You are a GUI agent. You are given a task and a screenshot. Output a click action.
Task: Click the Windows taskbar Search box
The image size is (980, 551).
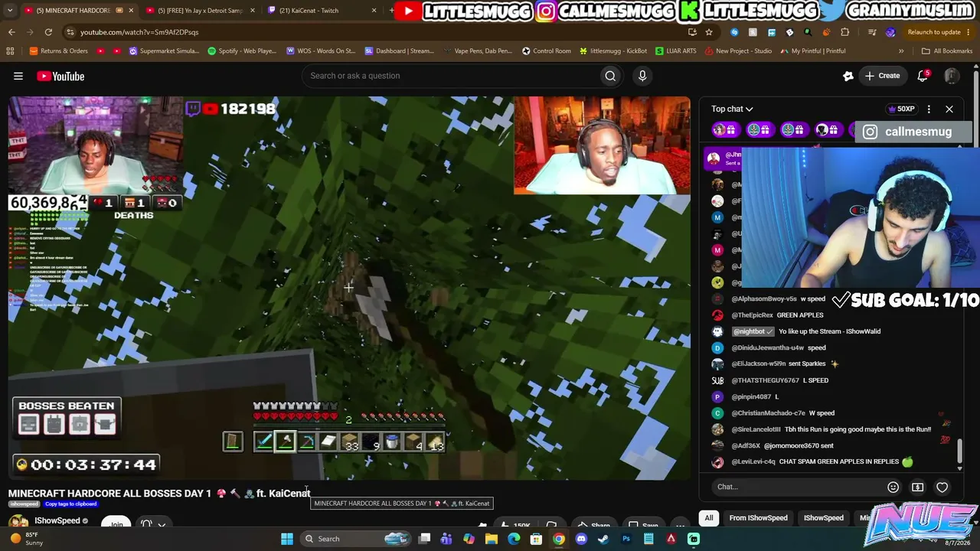click(x=354, y=539)
